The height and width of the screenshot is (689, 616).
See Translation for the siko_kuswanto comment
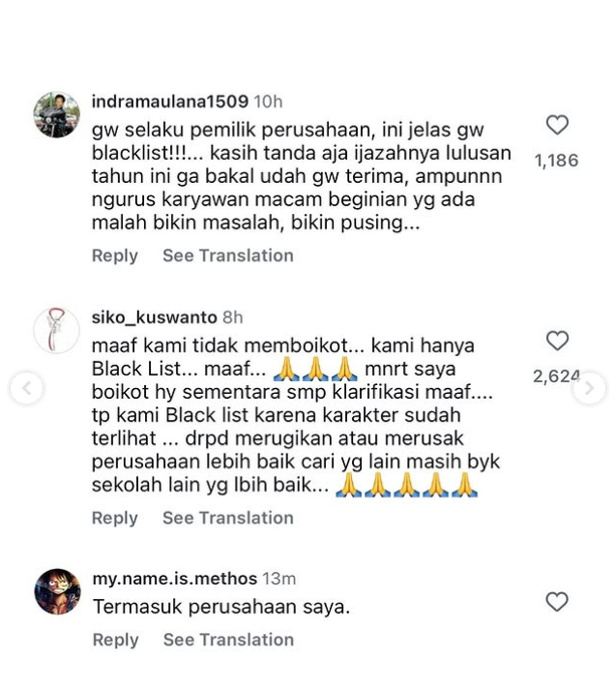(x=228, y=518)
